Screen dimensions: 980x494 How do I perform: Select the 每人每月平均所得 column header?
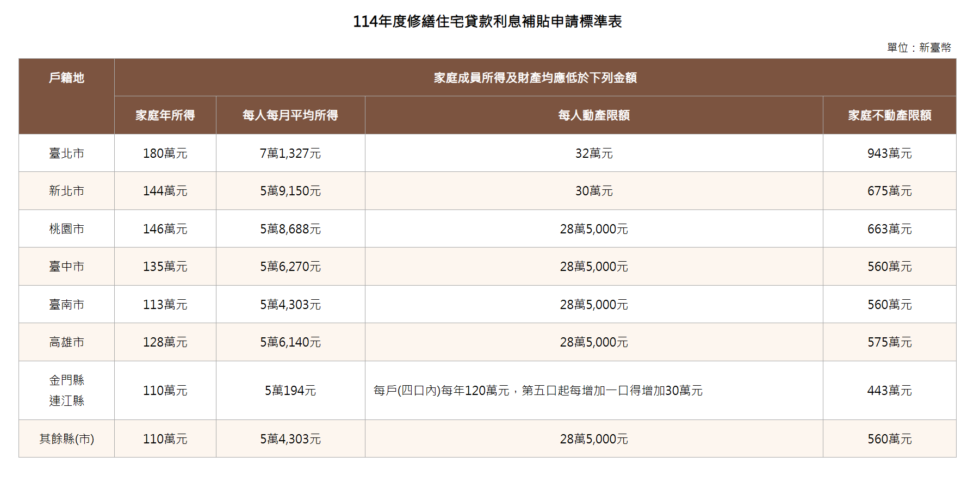(290, 115)
